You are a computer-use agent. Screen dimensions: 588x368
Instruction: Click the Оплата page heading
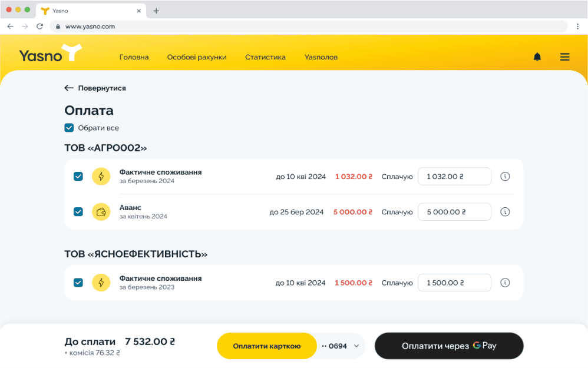click(89, 111)
